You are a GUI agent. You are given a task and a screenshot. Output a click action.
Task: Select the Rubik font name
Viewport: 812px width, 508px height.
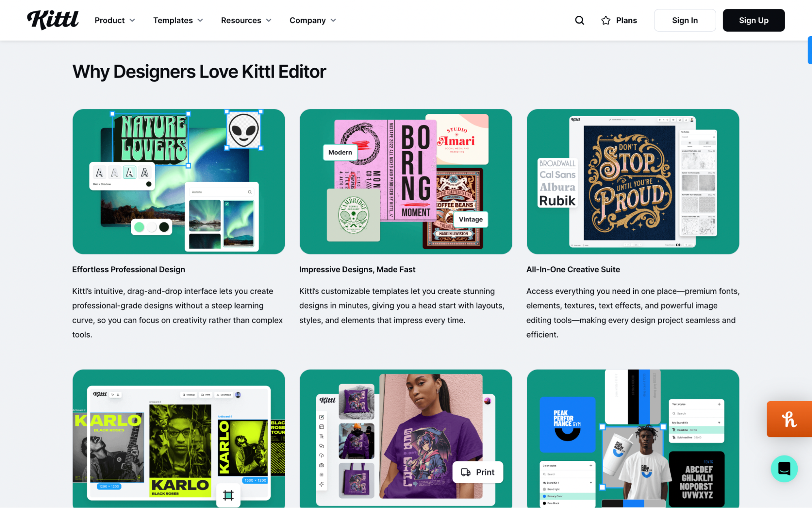pos(557,201)
